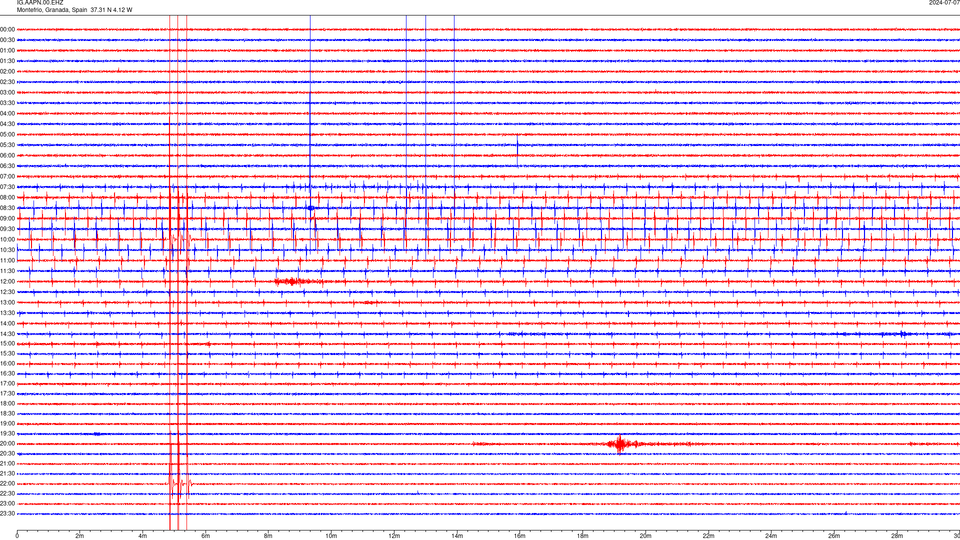Click the 10:30 trace label

coord(7,250)
